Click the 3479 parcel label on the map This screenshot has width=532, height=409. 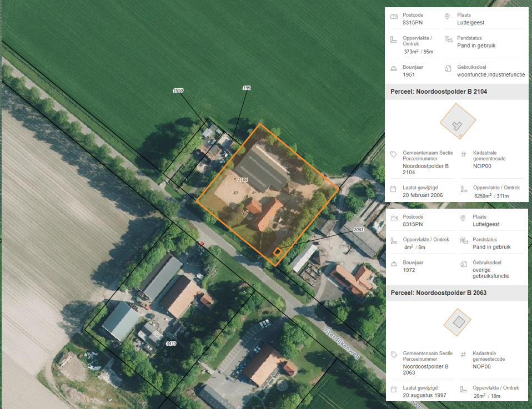click(x=171, y=344)
